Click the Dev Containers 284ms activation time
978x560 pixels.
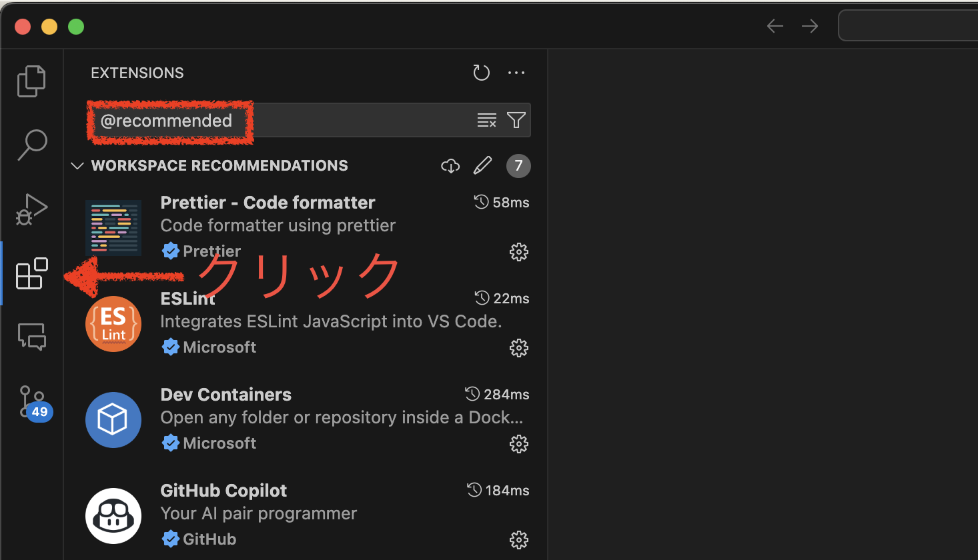498,394
